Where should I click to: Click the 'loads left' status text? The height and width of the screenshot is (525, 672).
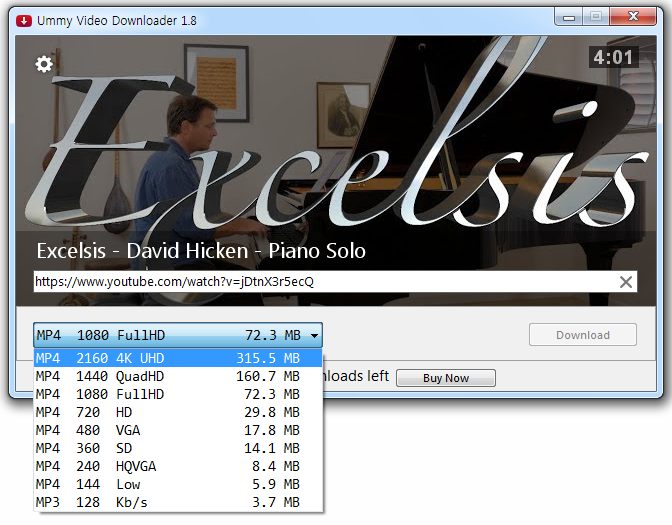tap(356, 376)
